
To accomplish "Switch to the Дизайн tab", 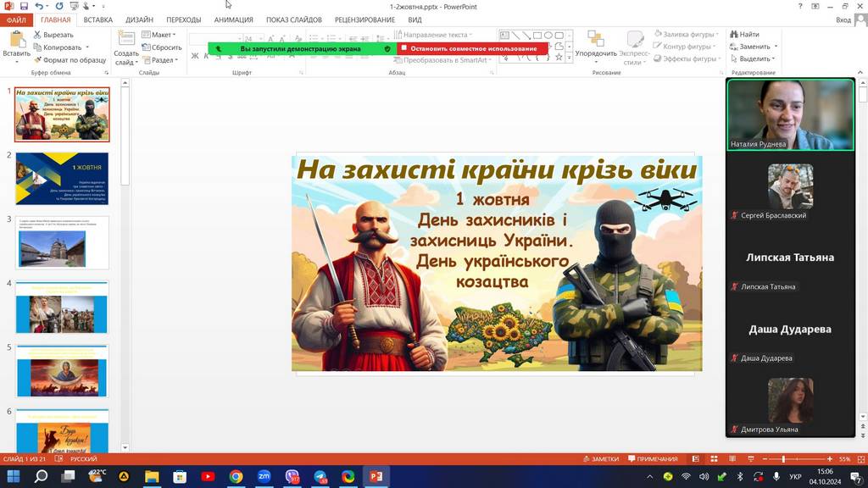I will [x=139, y=20].
